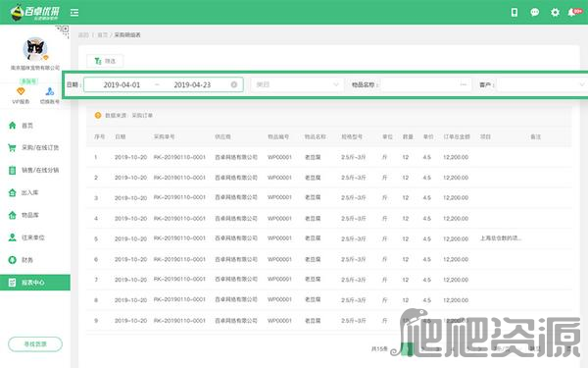Click end date 2019-04-23 field

pyautogui.click(x=192, y=84)
